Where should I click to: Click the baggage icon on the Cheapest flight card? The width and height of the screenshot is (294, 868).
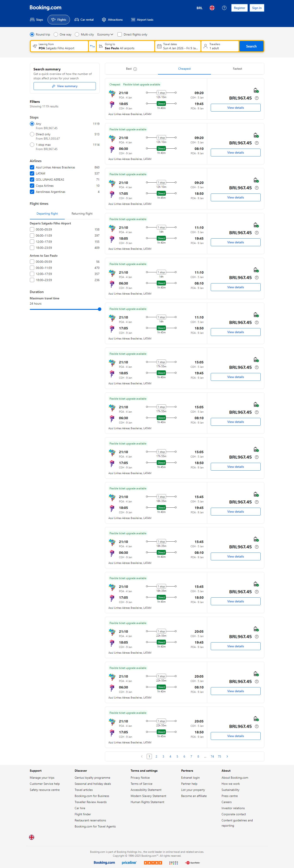(256, 90)
